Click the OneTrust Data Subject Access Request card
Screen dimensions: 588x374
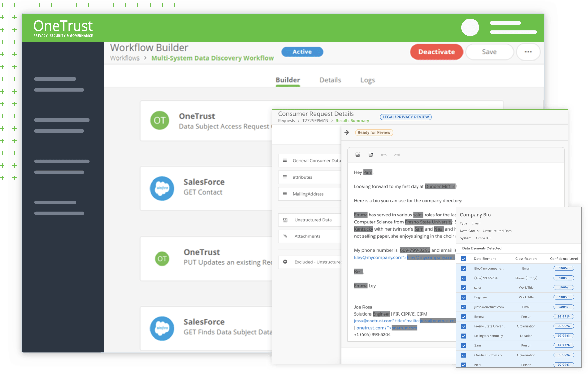(x=206, y=121)
